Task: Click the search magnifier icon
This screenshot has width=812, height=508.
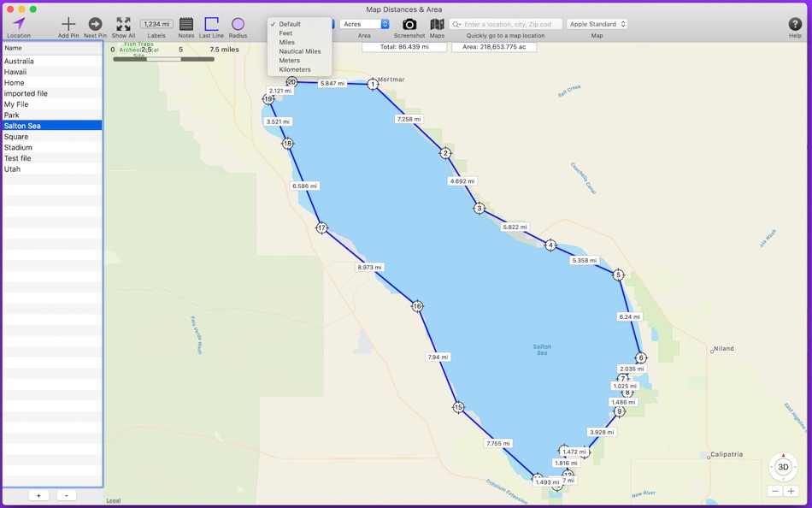Action: click(x=456, y=24)
